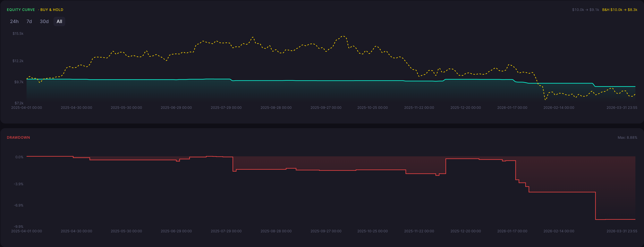Select the All time range tab
This screenshot has width=644, height=247.
(x=59, y=21)
